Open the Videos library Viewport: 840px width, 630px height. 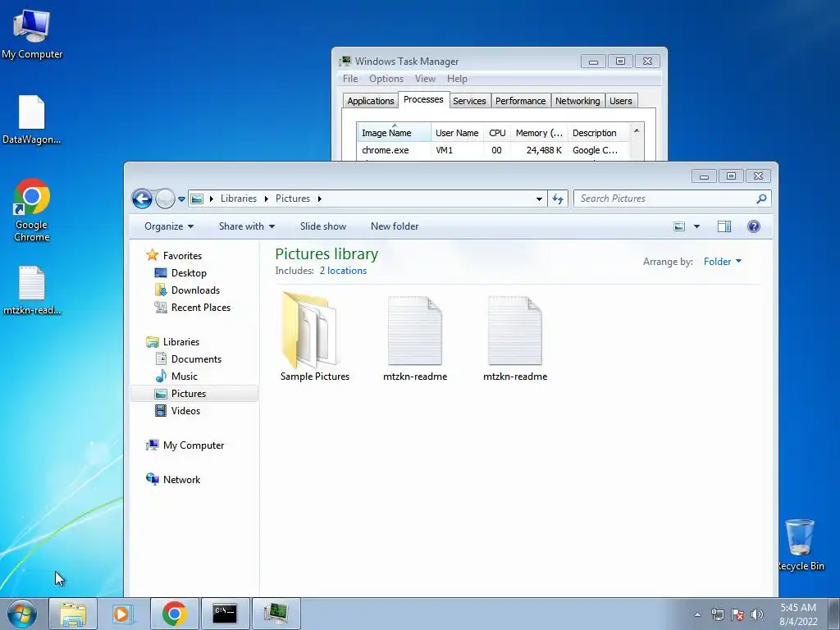[185, 411]
